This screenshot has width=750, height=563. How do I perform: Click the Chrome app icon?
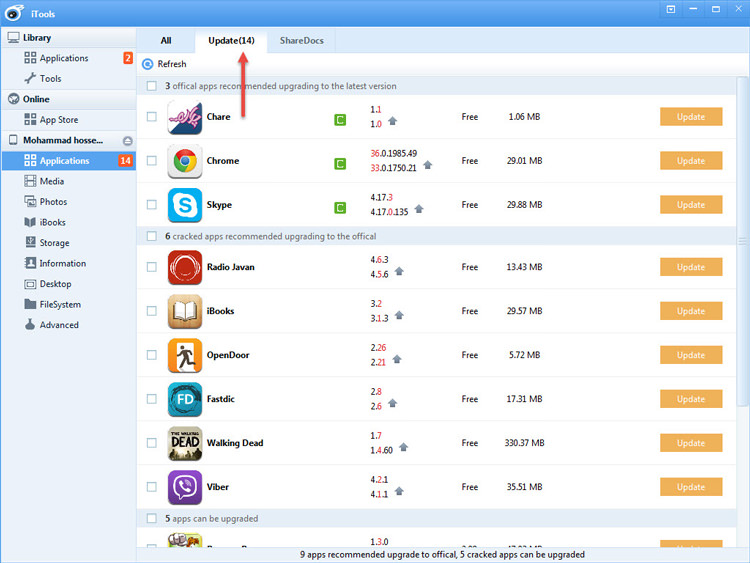[184, 161]
